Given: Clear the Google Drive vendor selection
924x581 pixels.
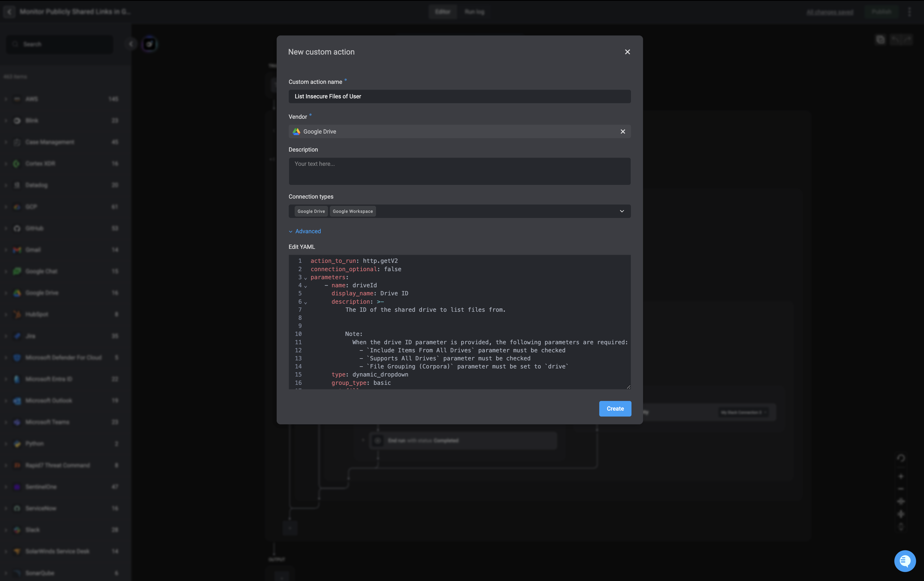Looking at the screenshot, I should [x=622, y=131].
